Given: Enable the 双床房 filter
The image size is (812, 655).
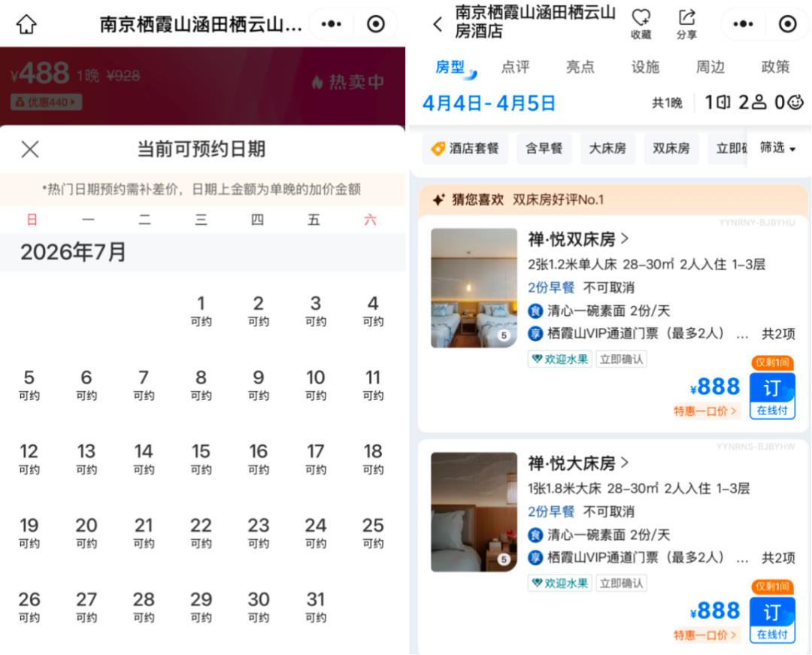Looking at the screenshot, I should (671, 148).
